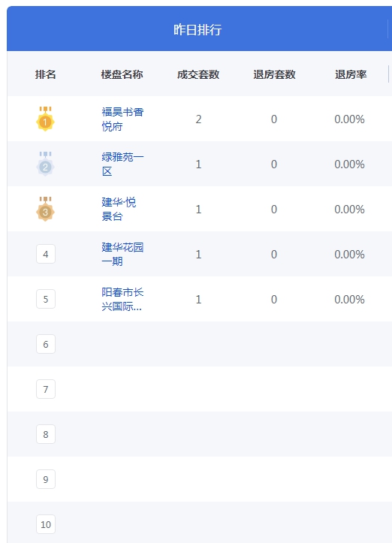Click the rank 6 number badge
392x543 pixels.
coord(46,344)
